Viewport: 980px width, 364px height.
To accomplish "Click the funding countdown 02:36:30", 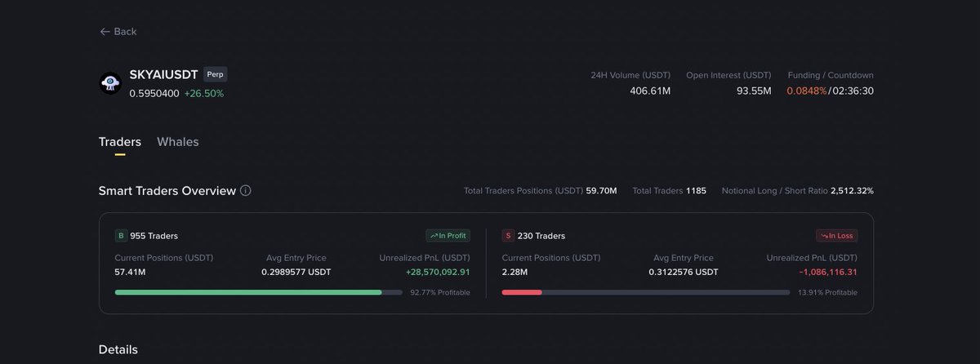I will click(853, 91).
